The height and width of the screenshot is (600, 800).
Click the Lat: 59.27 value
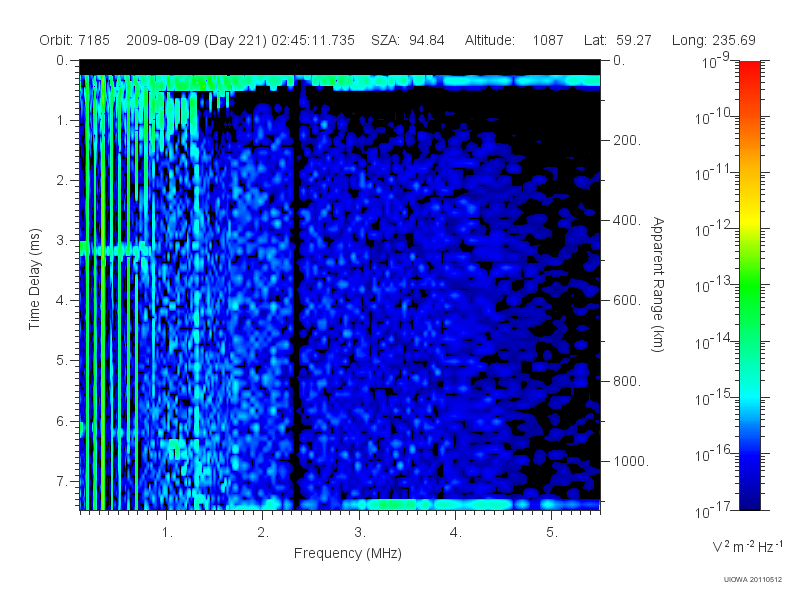coord(618,40)
